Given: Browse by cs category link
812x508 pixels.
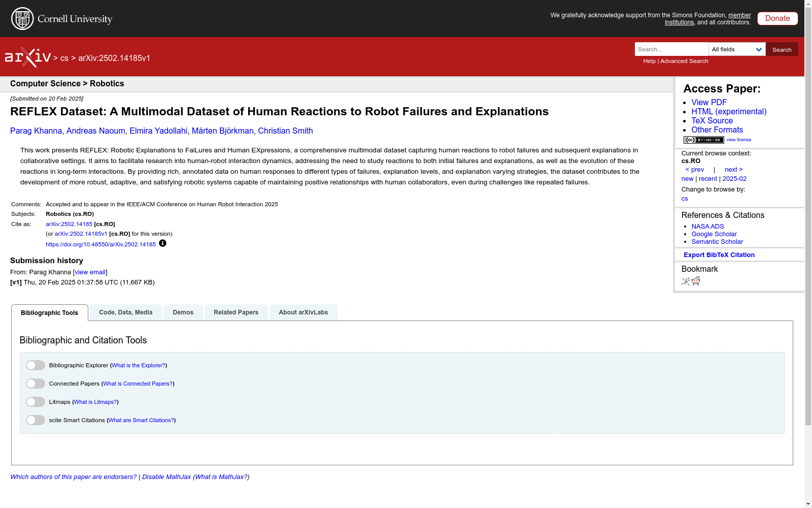Looking at the screenshot, I should coord(685,199).
